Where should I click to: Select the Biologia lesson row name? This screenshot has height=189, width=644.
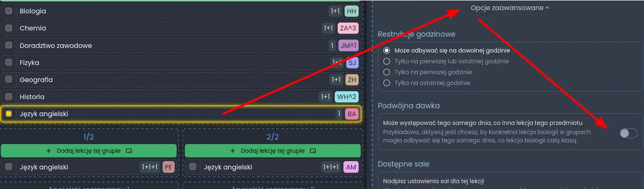tap(33, 11)
